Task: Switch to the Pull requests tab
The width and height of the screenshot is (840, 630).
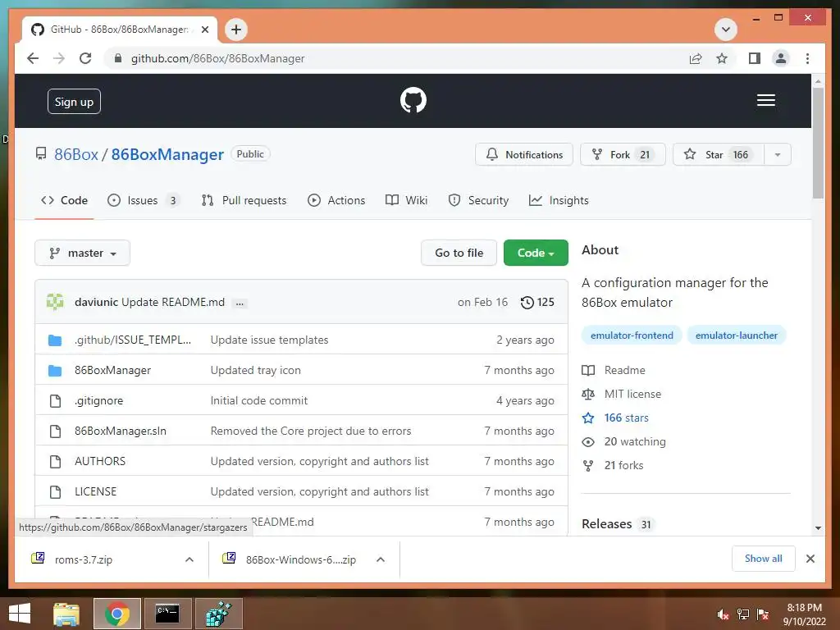Action: 244,200
